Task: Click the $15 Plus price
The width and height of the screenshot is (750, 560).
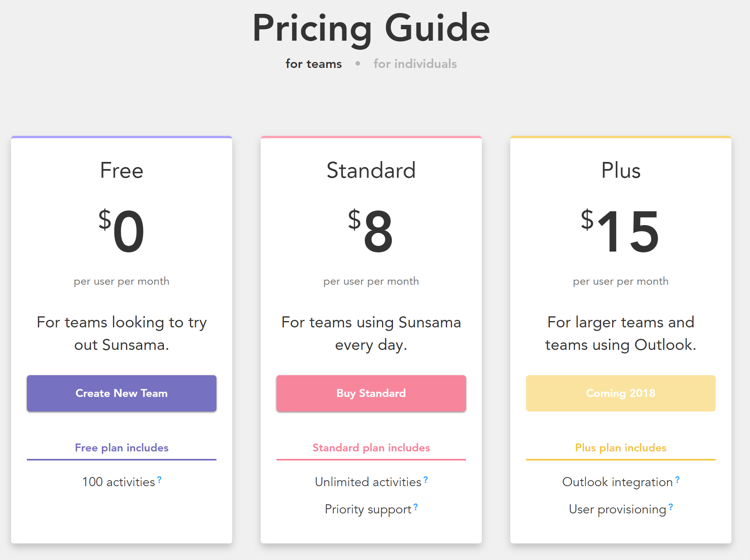Action: 620,231
